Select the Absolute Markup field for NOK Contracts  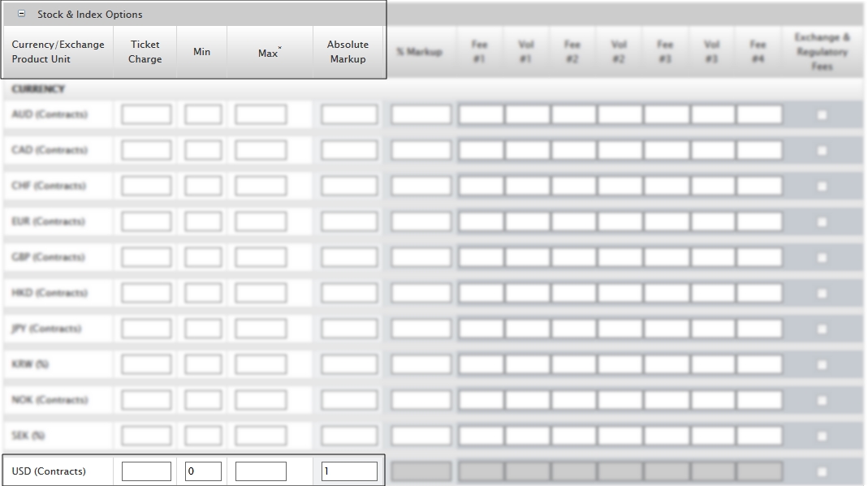pyautogui.click(x=348, y=399)
